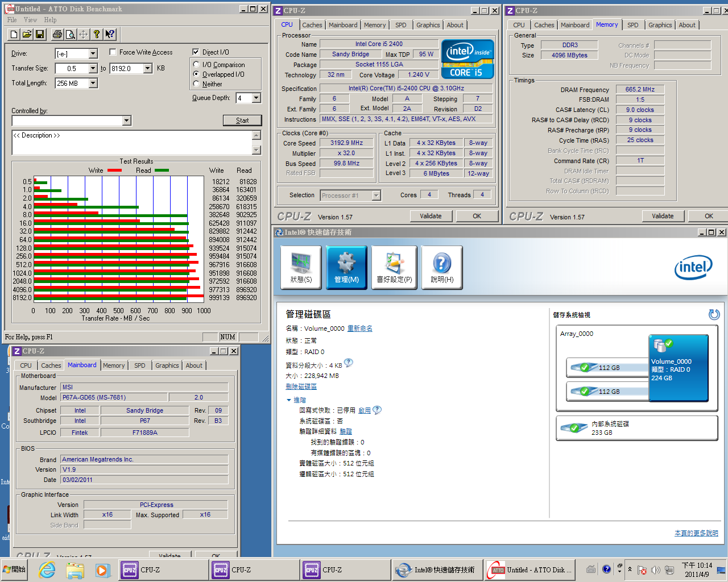Viewport: 728px width, 582px height.
Task: Click the help icon beside 資料分段大小 4 KB
Action: tap(349, 363)
